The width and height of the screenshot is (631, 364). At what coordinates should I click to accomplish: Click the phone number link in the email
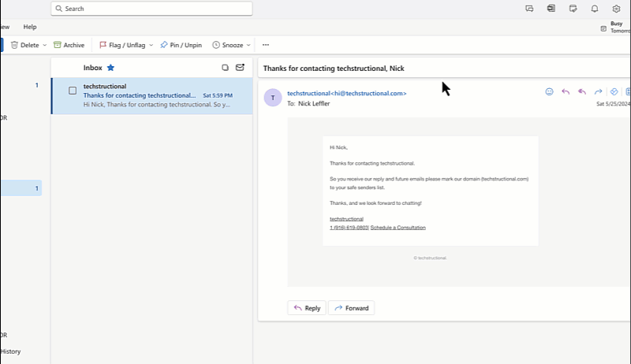(349, 228)
